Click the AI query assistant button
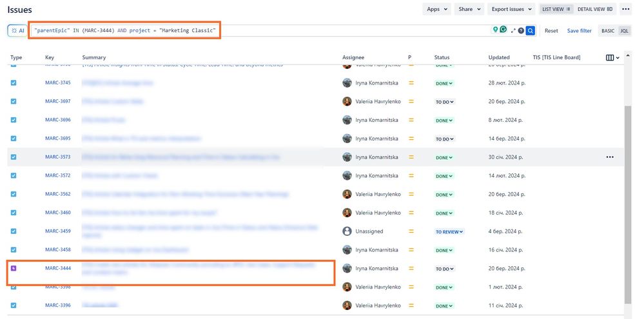The width and height of the screenshot is (644, 319). [17, 31]
